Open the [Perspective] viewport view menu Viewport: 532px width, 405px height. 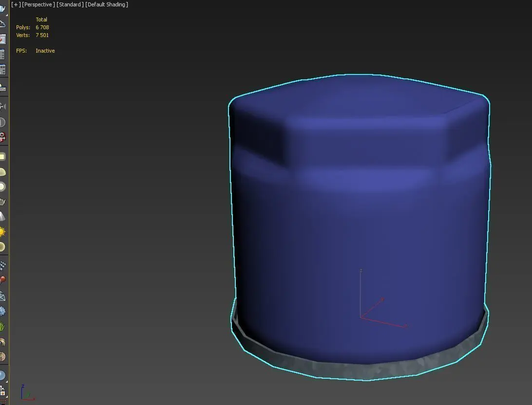(x=38, y=4)
